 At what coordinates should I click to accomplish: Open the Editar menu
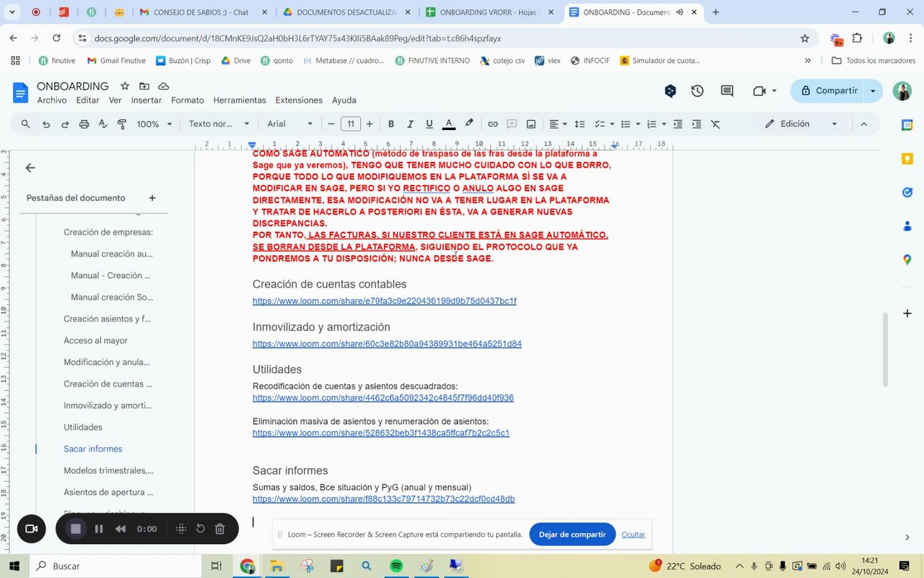pos(87,100)
